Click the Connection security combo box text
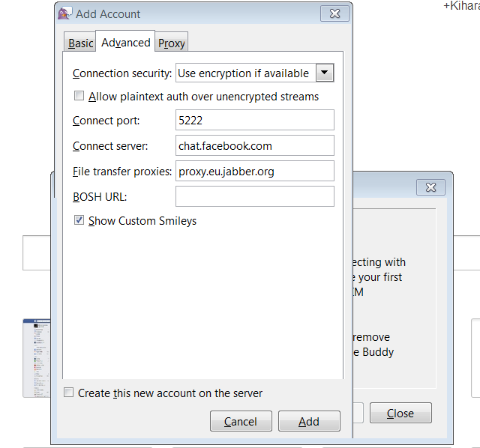 [x=244, y=73]
